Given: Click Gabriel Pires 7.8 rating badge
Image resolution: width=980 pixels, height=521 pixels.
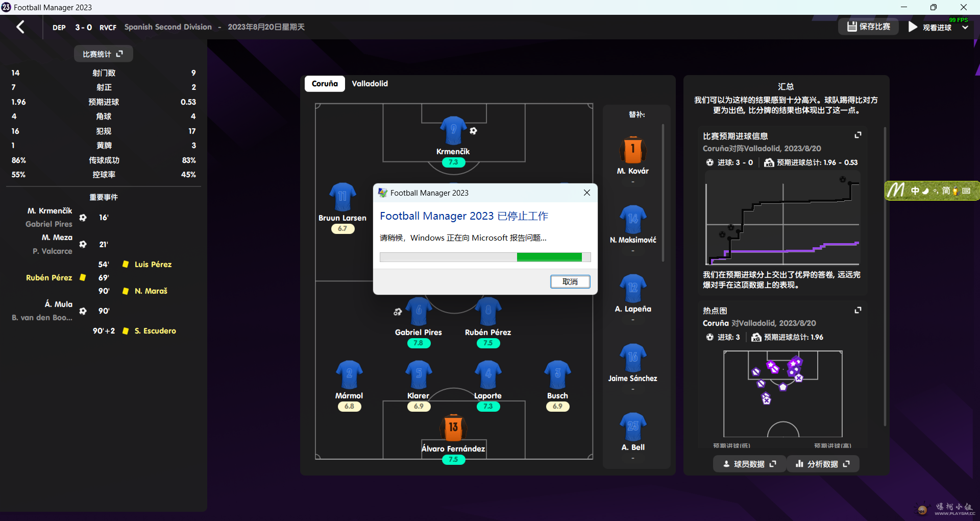Looking at the screenshot, I should 419,343.
